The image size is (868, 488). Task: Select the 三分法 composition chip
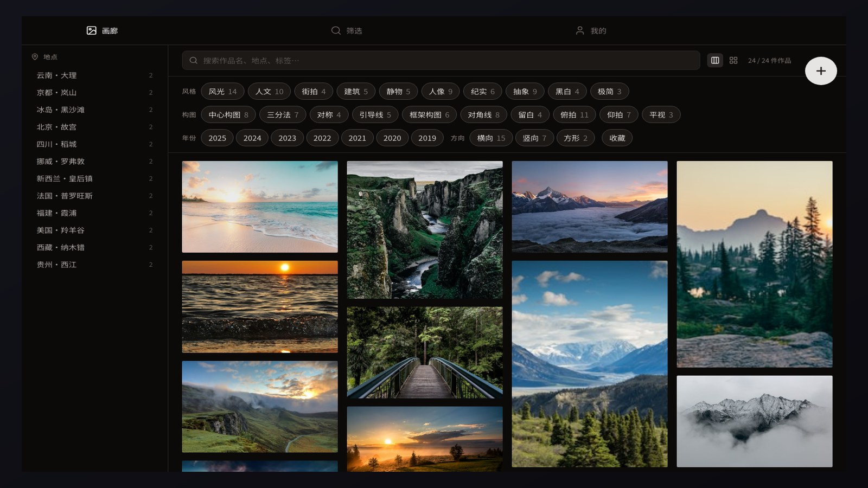[x=283, y=115]
